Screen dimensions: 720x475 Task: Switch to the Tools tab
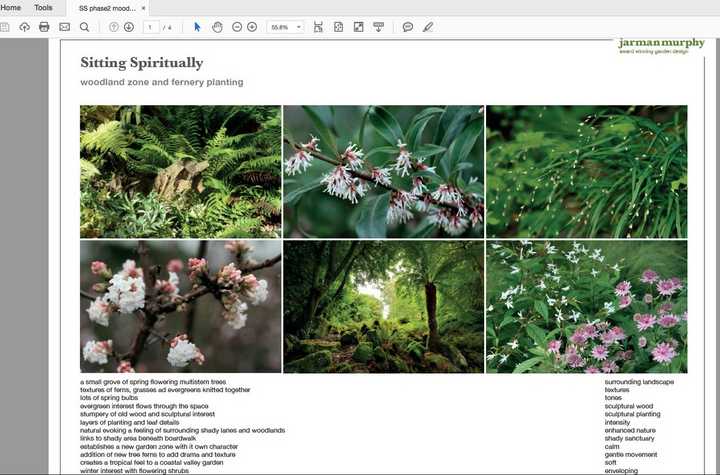pos(43,8)
